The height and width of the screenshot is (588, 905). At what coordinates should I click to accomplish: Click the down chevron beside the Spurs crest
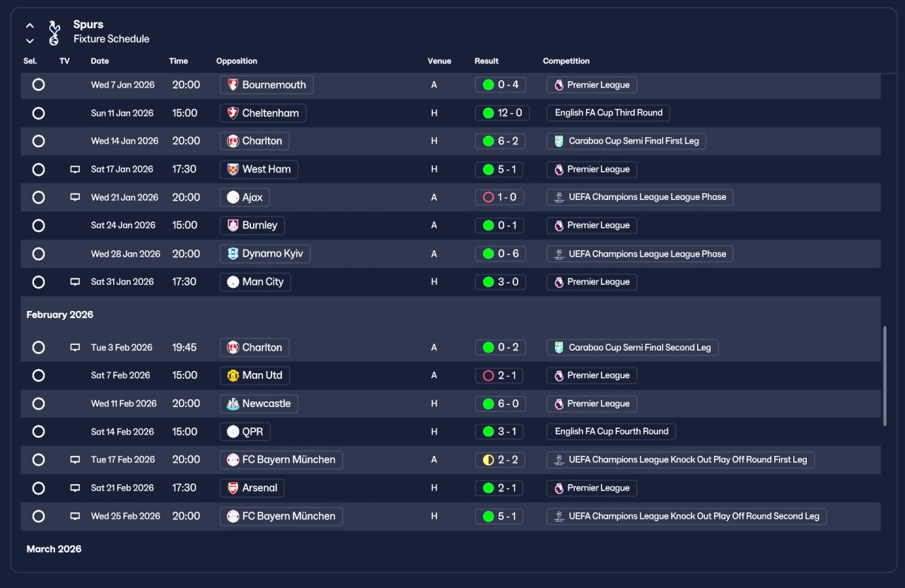(30, 40)
